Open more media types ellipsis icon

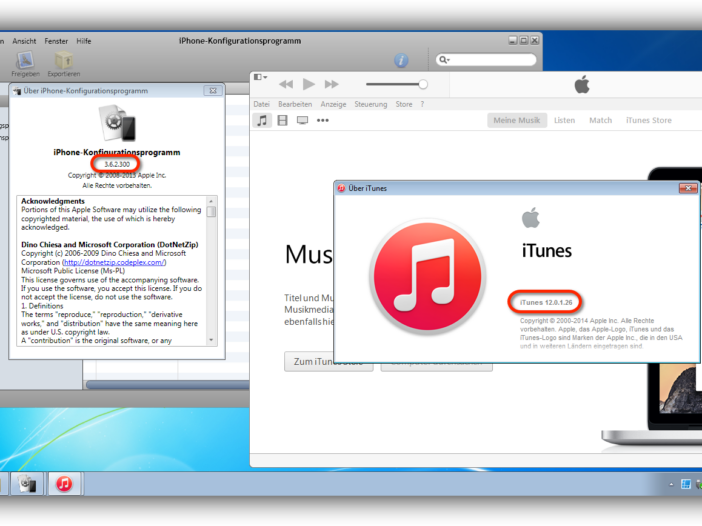click(323, 120)
